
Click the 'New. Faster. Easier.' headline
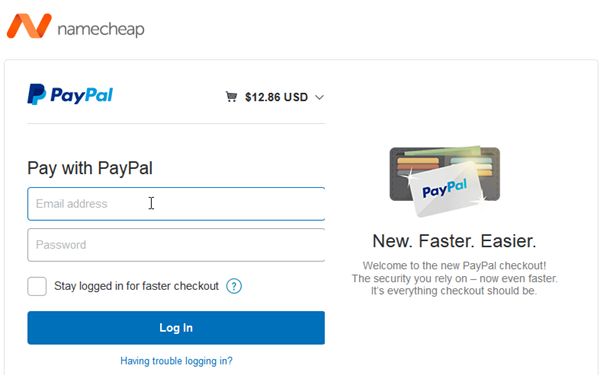coord(455,241)
